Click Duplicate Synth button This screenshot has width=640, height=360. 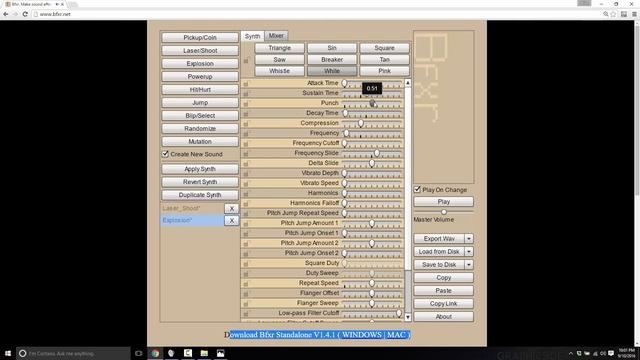point(200,195)
